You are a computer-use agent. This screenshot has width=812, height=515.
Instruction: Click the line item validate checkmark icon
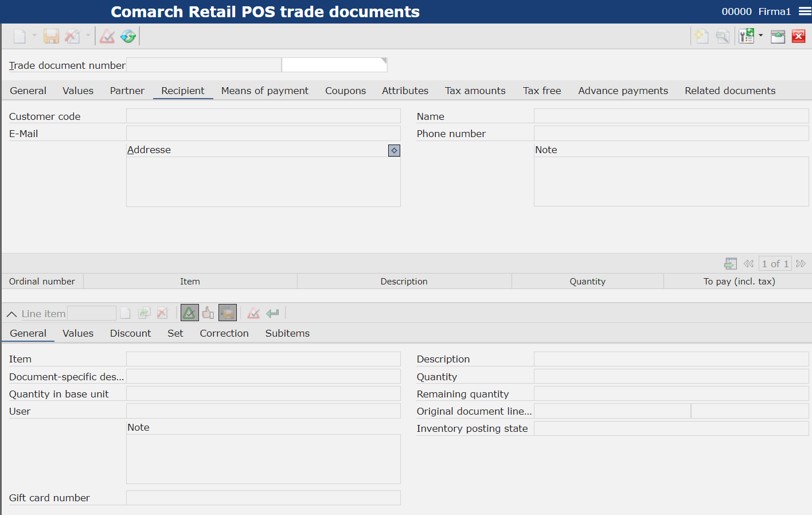(x=253, y=313)
